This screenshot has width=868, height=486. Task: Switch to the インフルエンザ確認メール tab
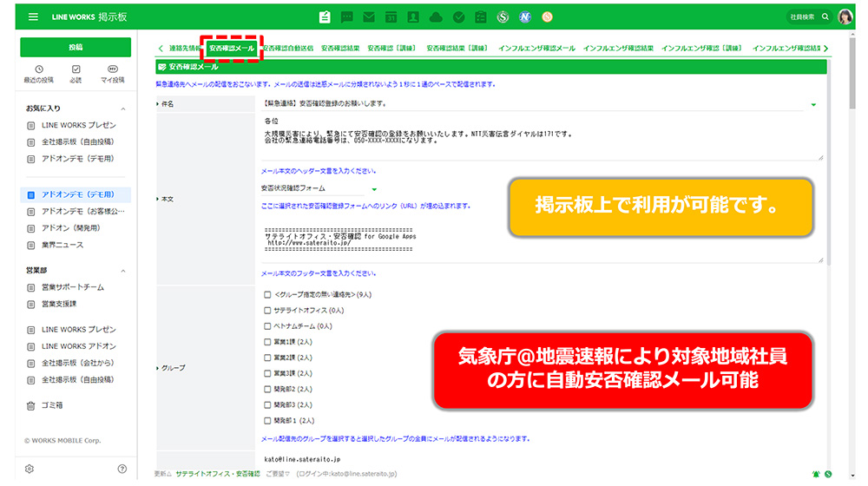[x=536, y=49]
